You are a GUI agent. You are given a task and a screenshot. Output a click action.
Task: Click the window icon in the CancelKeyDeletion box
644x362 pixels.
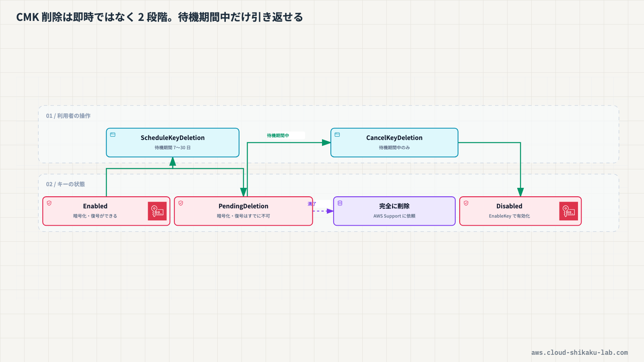click(x=337, y=135)
